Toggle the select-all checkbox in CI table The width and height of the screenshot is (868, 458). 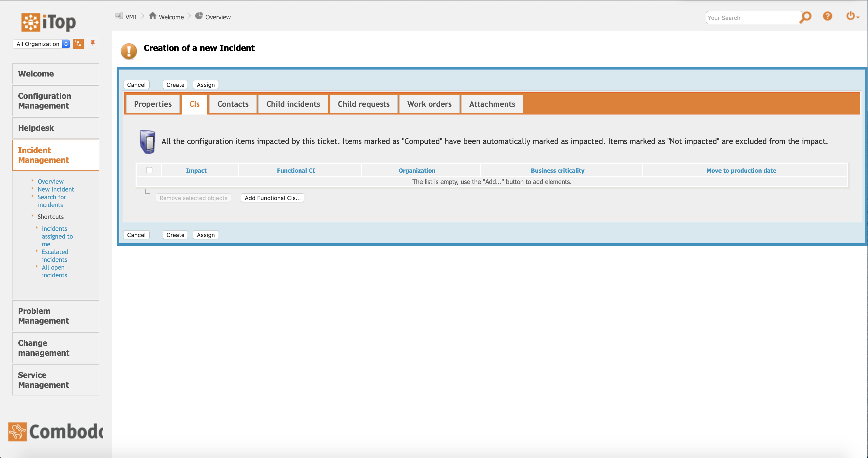coord(149,170)
